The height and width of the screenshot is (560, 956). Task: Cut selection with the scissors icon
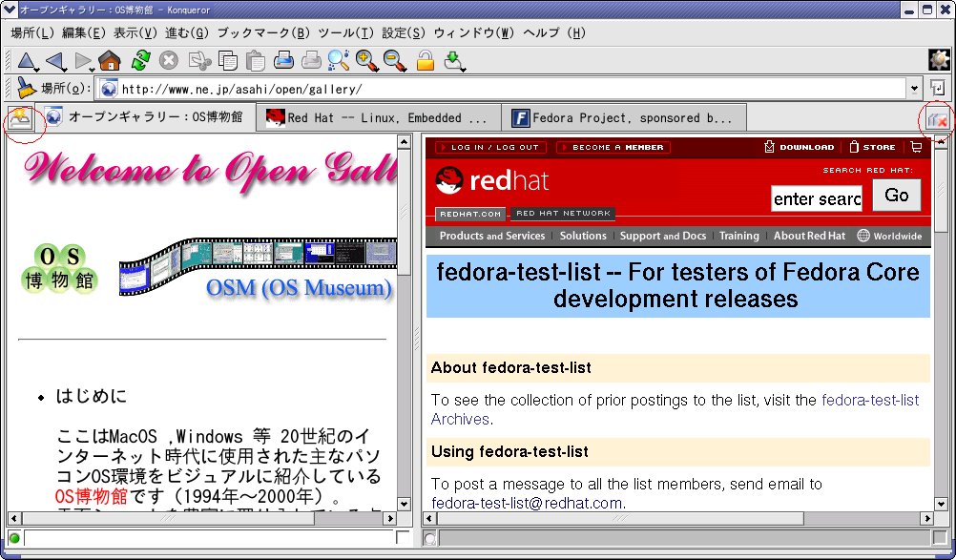[199, 60]
